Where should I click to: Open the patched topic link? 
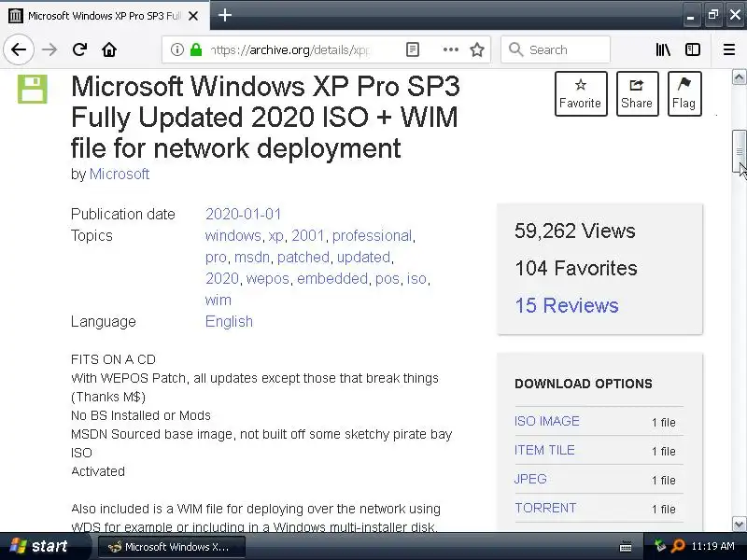click(x=303, y=258)
